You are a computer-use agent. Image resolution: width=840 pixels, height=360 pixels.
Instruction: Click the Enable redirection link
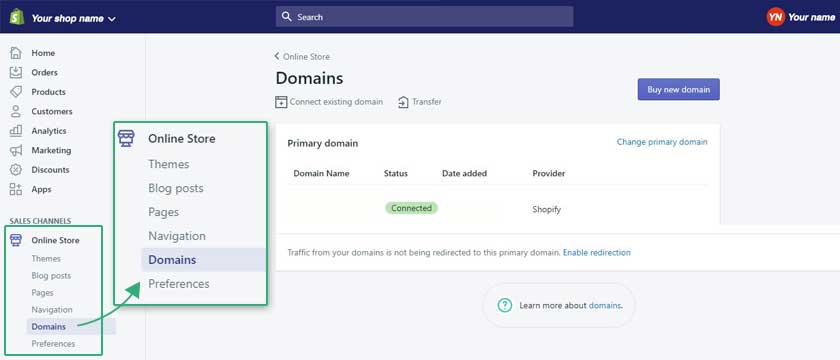tap(597, 252)
